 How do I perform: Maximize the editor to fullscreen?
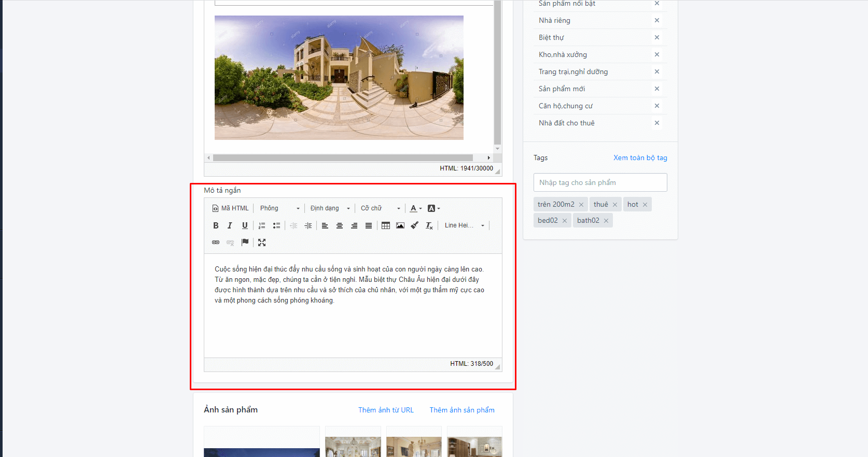pyautogui.click(x=262, y=242)
